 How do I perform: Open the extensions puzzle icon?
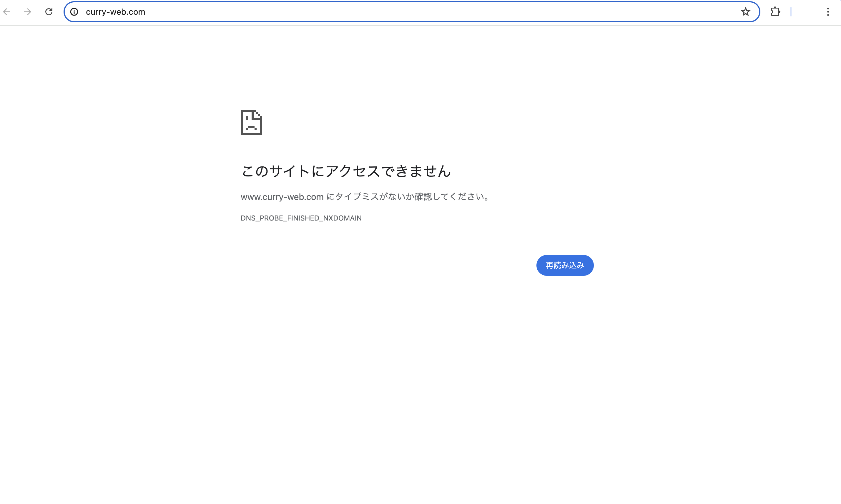coord(775,12)
